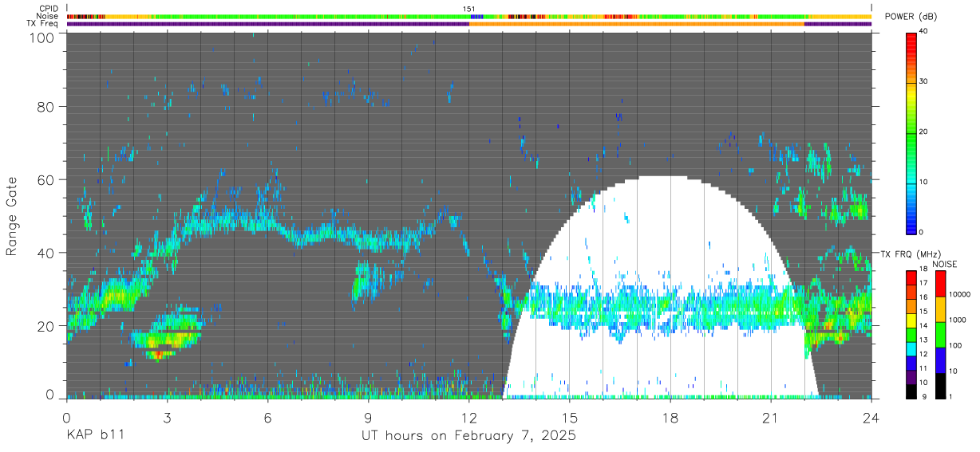Viewport: 980px width, 452px height.
Task: Click the 15 hour tick label
Action: click(x=569, y=417)
